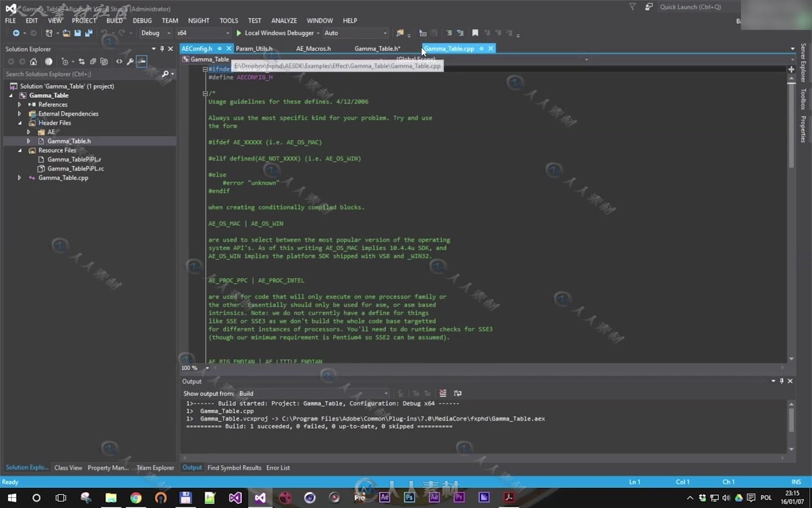Click the Home icon in Solution Explorer

pyautogui.click(x=33, y=62)
